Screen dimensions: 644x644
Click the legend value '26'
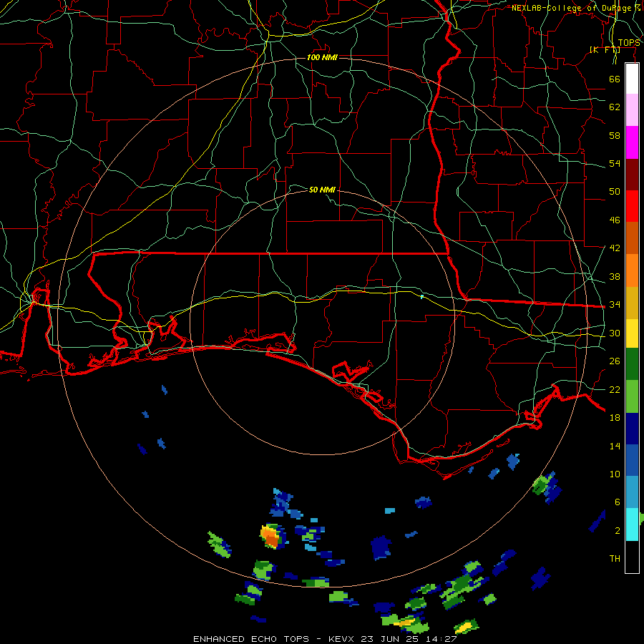click(x=615, y=361)
